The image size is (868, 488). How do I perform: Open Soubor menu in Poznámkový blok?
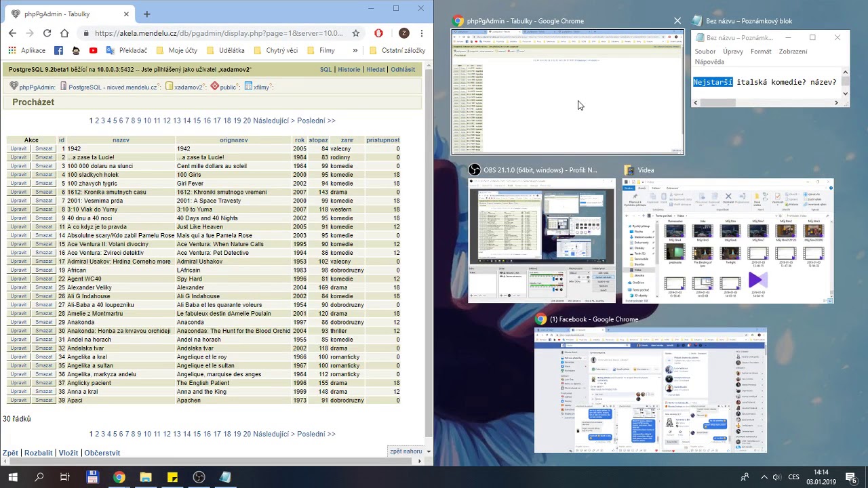[705, 52]
